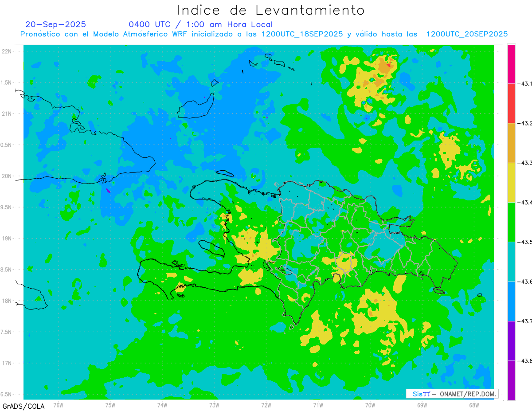The image size is (532, 411).
Task: Click the title 'Indice de Levantamiento'
Action: pos(271,10)
